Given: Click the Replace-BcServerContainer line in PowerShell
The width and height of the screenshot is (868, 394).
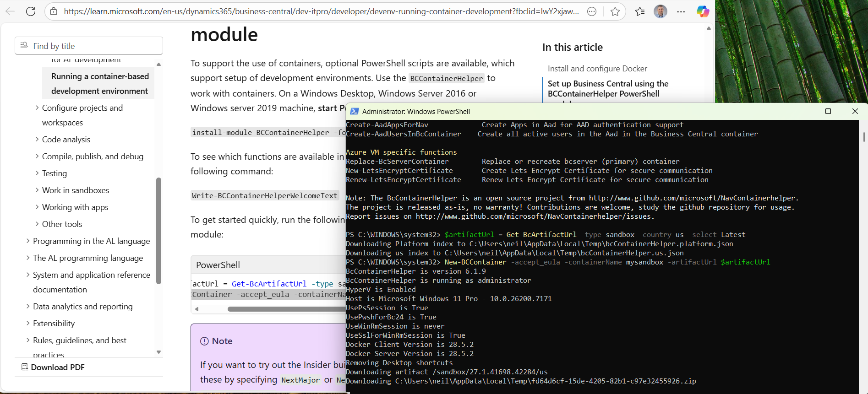Looking at the screenshot, I should 513,162.
